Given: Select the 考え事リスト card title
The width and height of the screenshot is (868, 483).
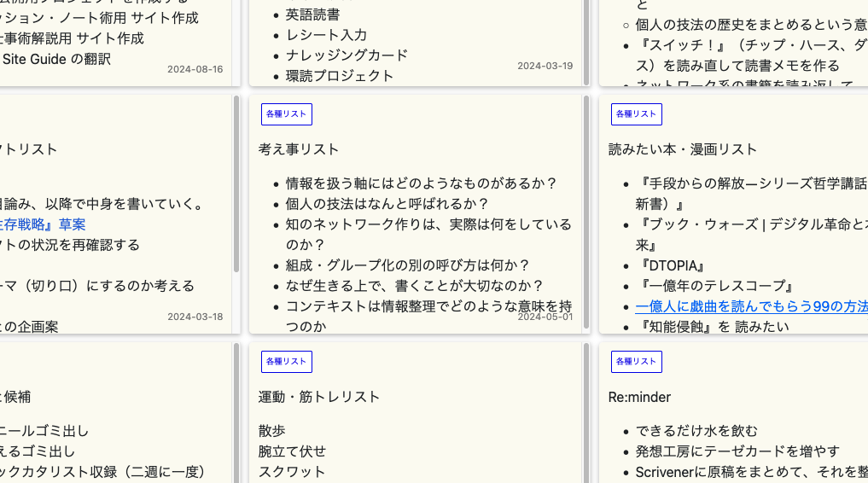Looking at the screenshot, I should coord(299,149).
